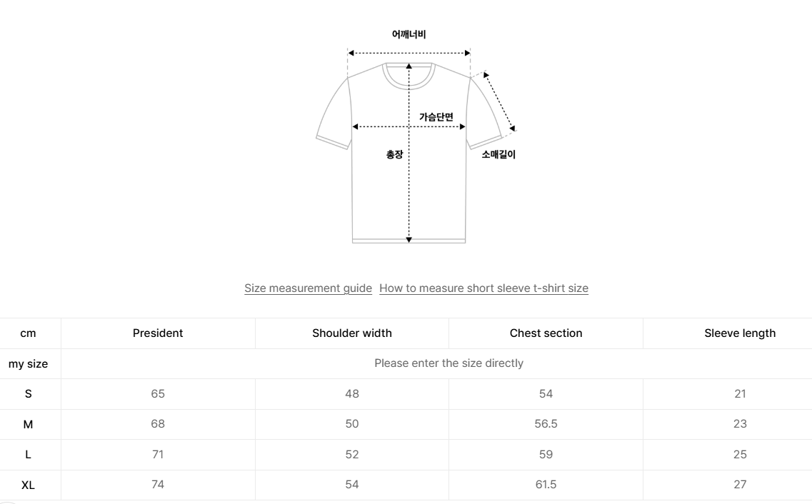Click the 가슴단면 label in the diagram
The height and width of the screenshot is (504, 812).
pos(436,117)
